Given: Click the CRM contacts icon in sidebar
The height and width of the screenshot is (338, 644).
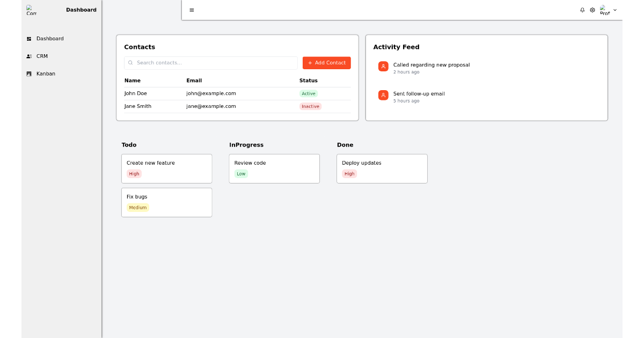Looking at the screenshot, I should 28,56.
